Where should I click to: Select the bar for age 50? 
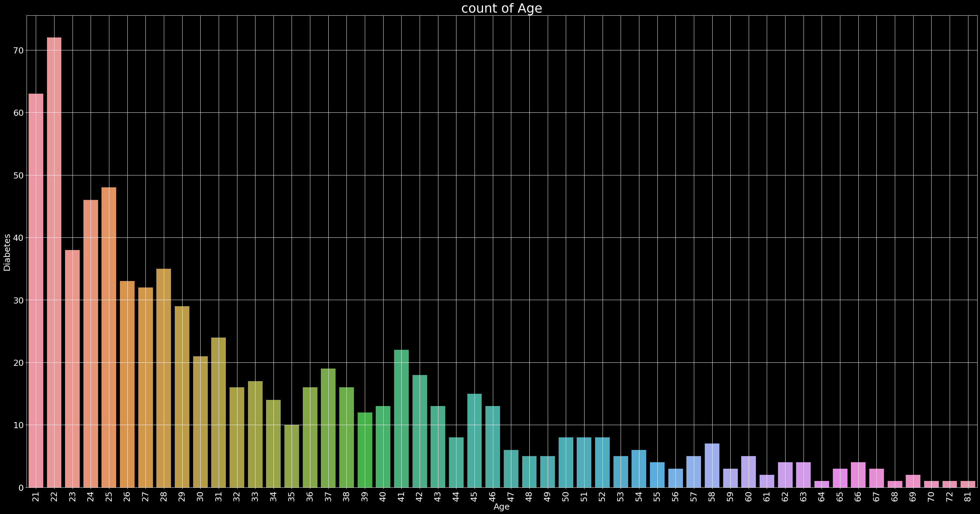[x=566, y=463]
